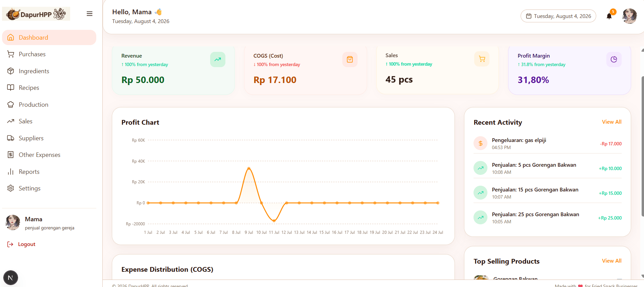Screen dimensions: 644x287
Task: Navigate to Other Expenses
Action: pyautogui.click(x=49, y=155)
